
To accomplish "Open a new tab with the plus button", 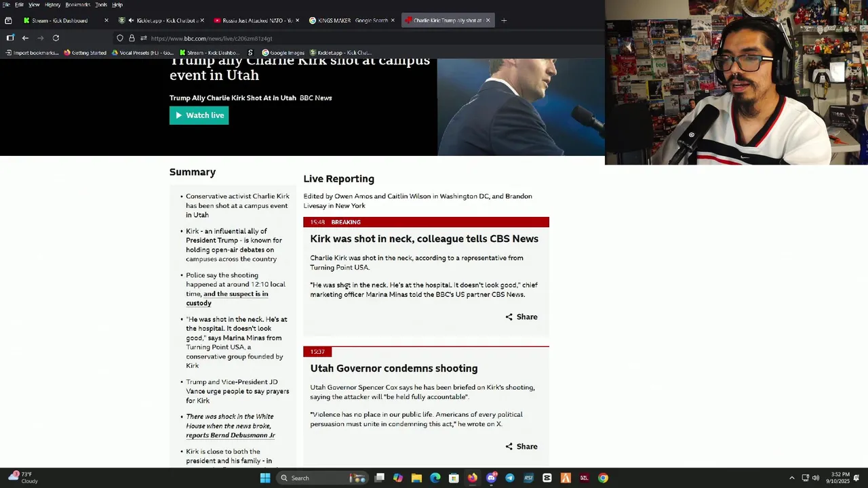I will click(504, 20).
